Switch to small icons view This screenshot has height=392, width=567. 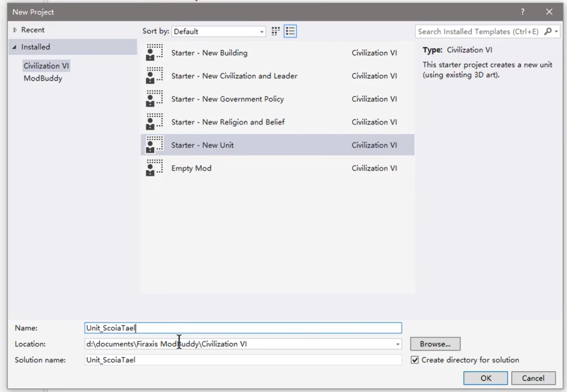(276, 31)
